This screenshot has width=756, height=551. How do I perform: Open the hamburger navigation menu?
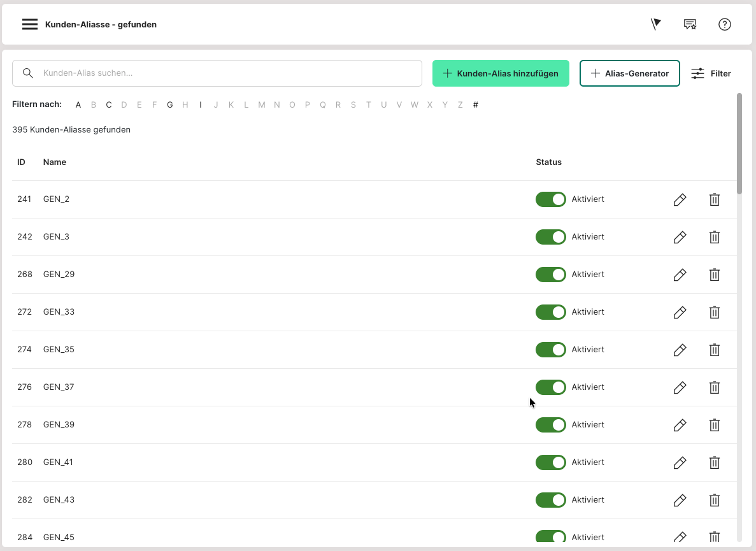(30, 24)
